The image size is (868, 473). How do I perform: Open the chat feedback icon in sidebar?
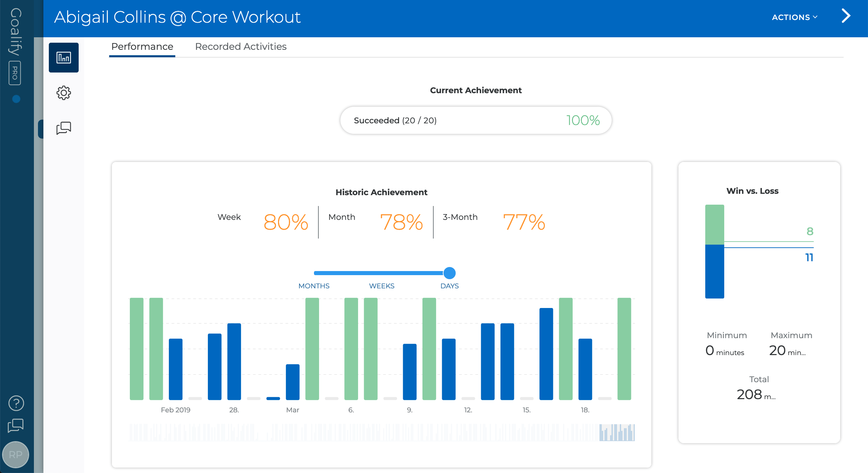click(63, 128)
